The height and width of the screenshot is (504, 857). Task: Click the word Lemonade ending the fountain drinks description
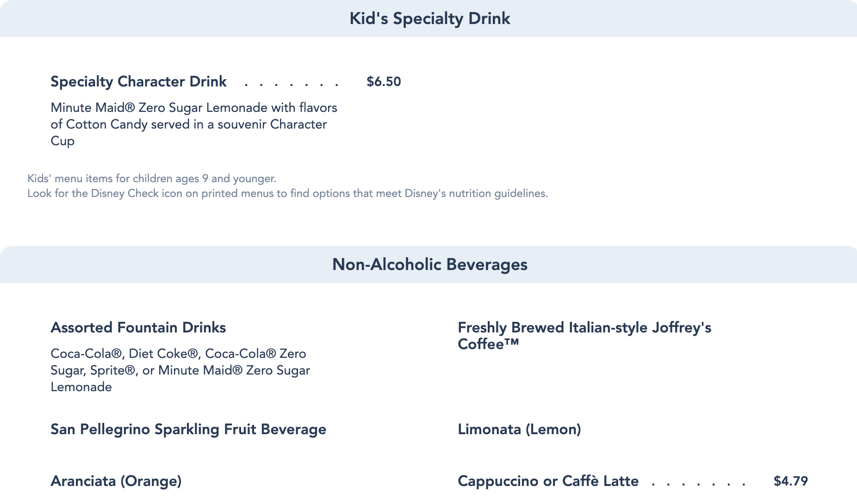[x=81, y=387]
